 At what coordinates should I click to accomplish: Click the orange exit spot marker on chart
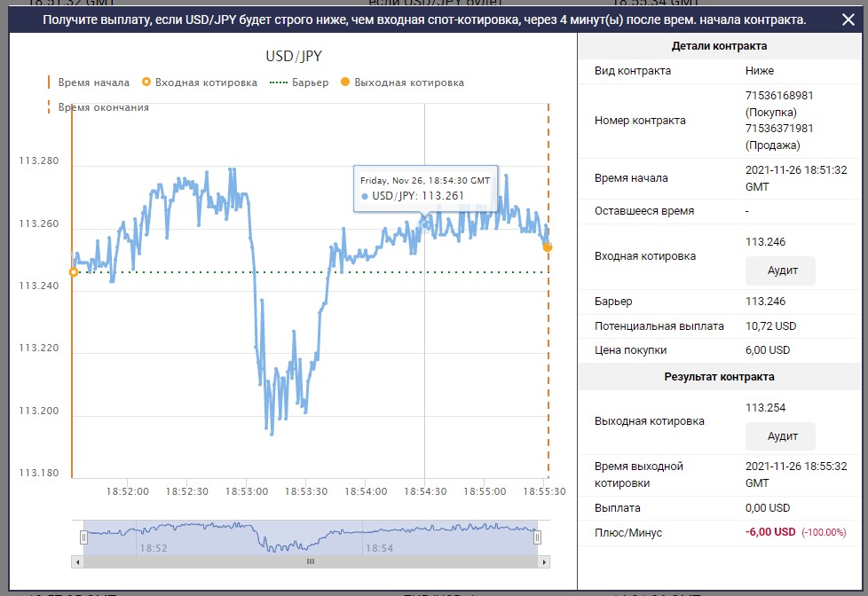(548, 247)
